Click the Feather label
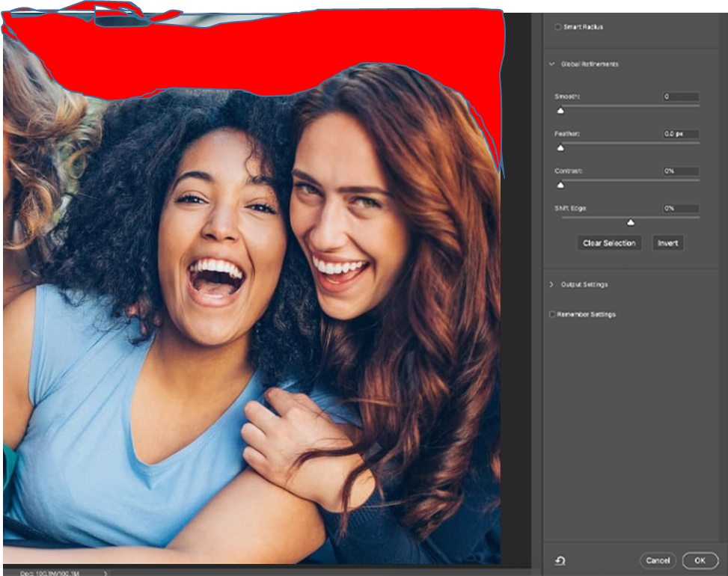The image size is (728, 576). 567,134
